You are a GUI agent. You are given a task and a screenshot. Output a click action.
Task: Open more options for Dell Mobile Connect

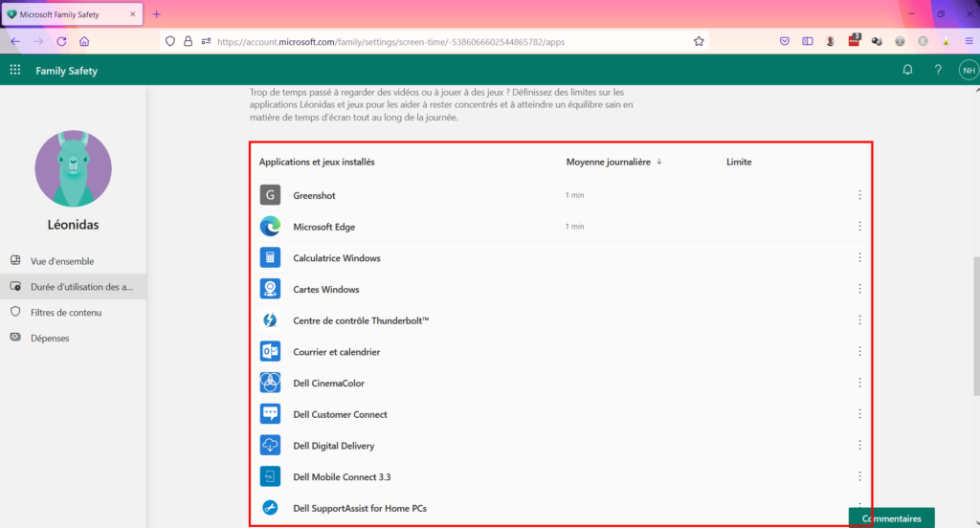(x=859, y=476)
